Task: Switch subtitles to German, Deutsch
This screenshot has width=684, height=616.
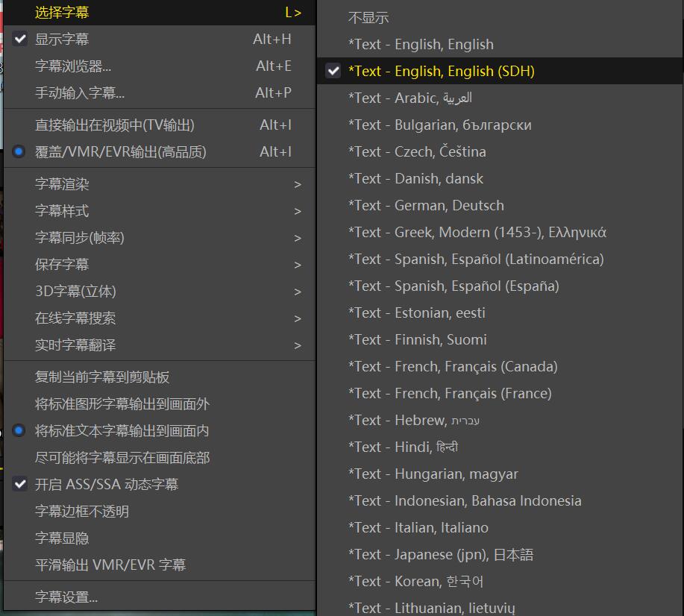Action: [x=426, y=206]
